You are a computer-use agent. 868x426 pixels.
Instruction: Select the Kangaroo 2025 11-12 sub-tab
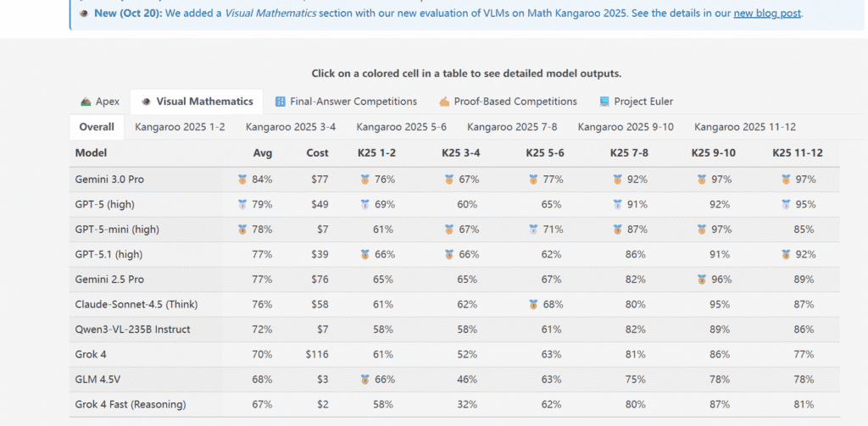[745, 127]
